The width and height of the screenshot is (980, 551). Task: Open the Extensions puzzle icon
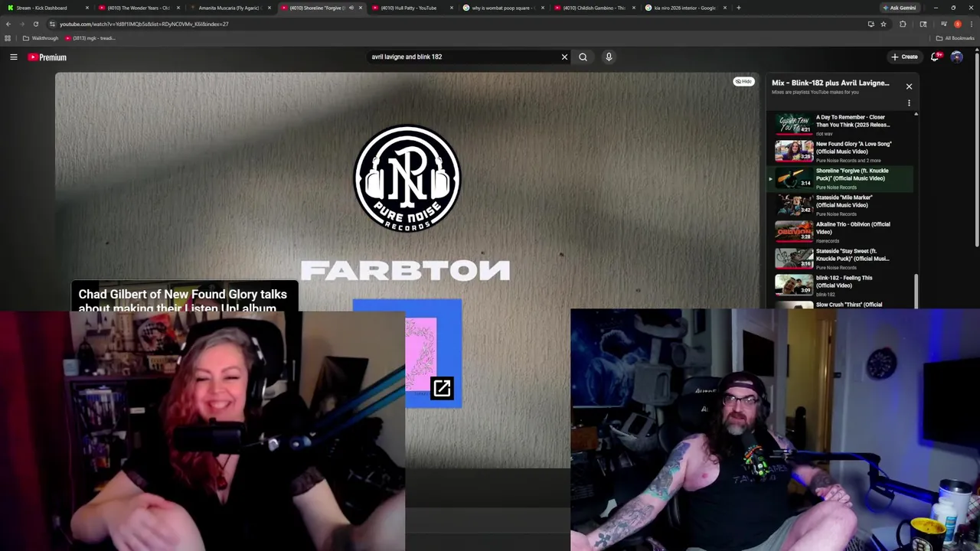tap(903, 24)
